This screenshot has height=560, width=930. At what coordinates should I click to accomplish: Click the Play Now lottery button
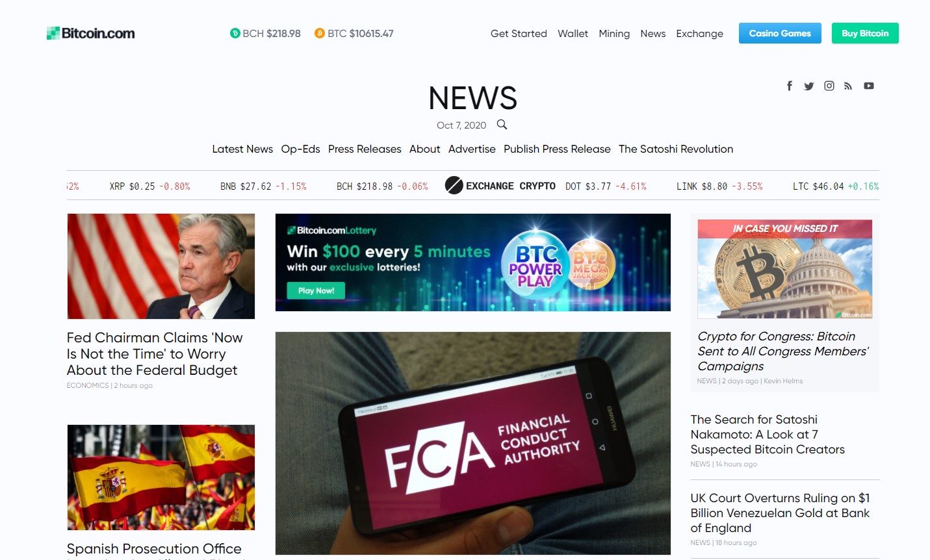pyautogui.click(x=316, y=290)
